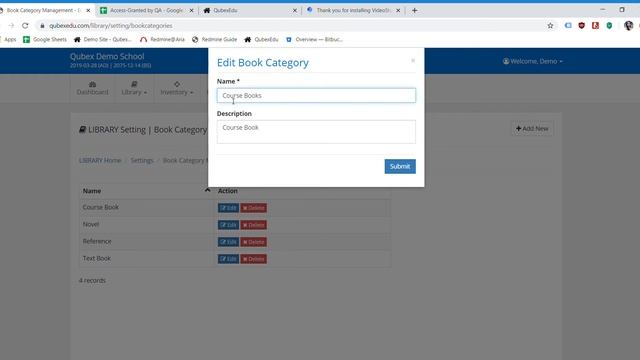The image size is (640, 360).
Task: Delete the Reference category
Action: [x=253, y=242]
